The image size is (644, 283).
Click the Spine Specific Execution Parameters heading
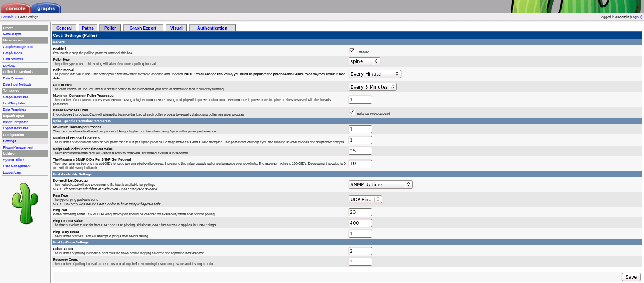coord(82,121)
